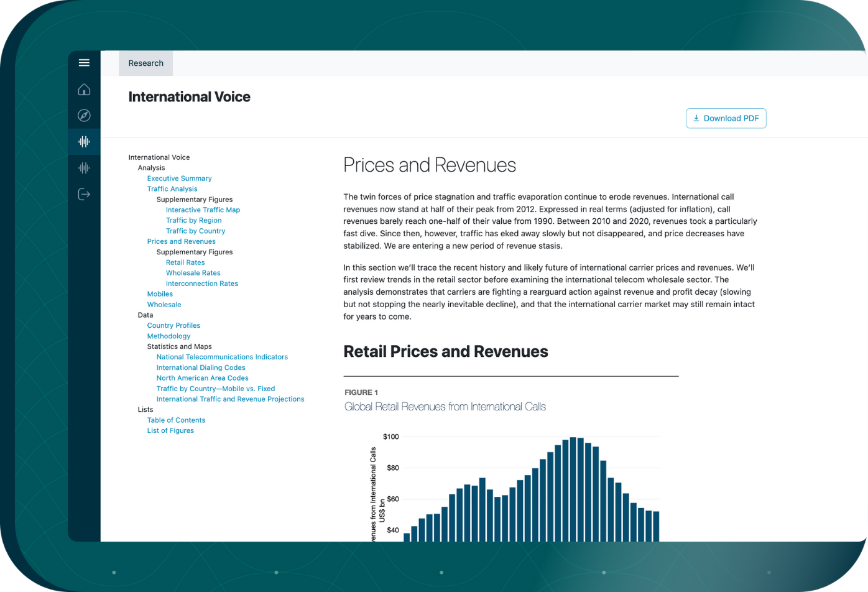Click the lower dimmed waveform icon
Image resolution: width=868 pixels, height=592 pixels.
point(84,168)
